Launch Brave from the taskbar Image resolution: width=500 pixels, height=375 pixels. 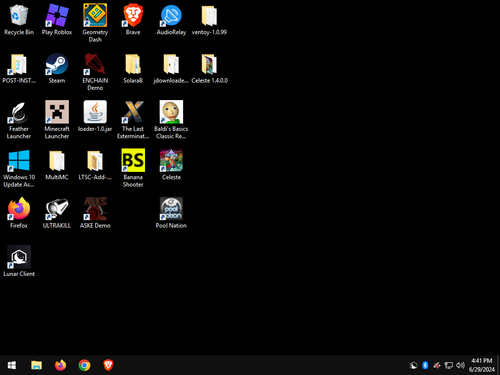(x=108, y=365)
